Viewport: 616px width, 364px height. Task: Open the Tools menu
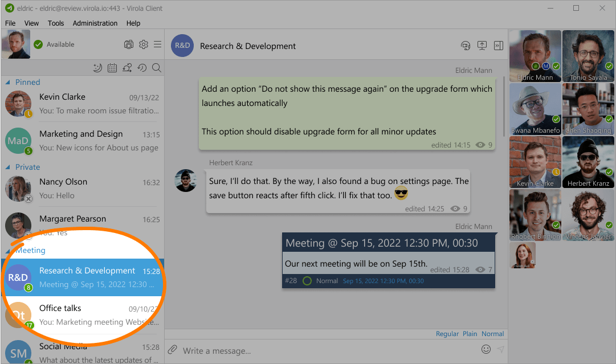click(x=55, y=23)
